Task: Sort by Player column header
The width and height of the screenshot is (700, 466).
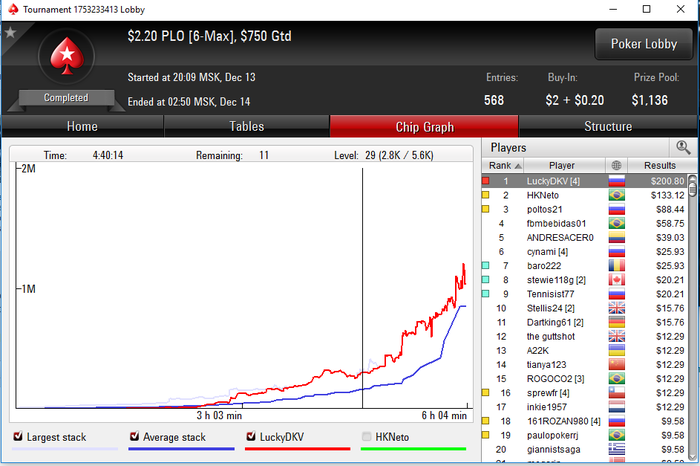Action: coord(564,166)
